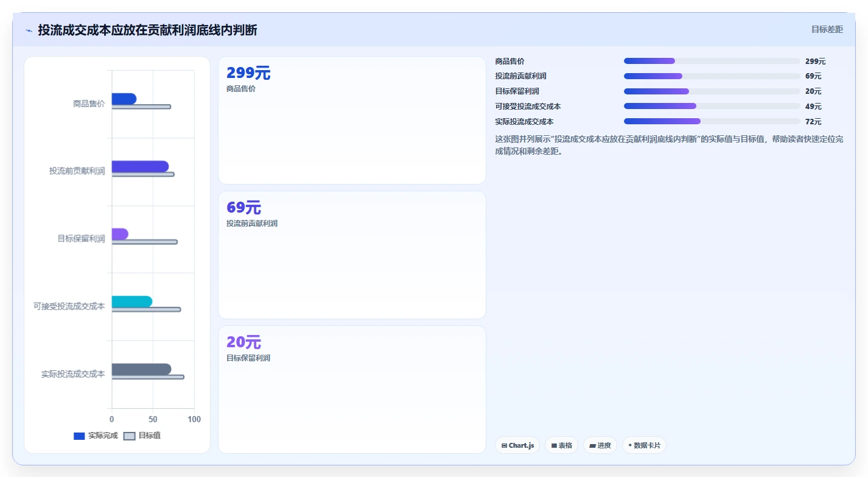
Task: Click the 目标保留利润 progress bar
Action: [x=712, y=91]
